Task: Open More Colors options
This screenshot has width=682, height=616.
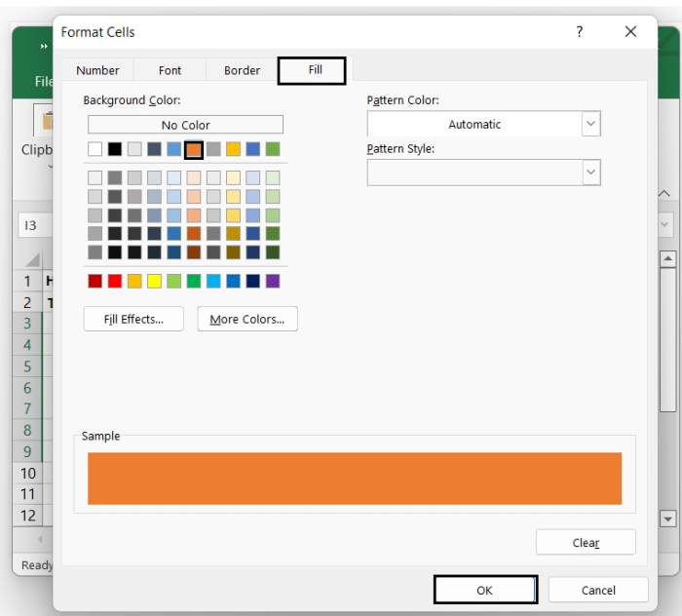Action: coord(247,320)
